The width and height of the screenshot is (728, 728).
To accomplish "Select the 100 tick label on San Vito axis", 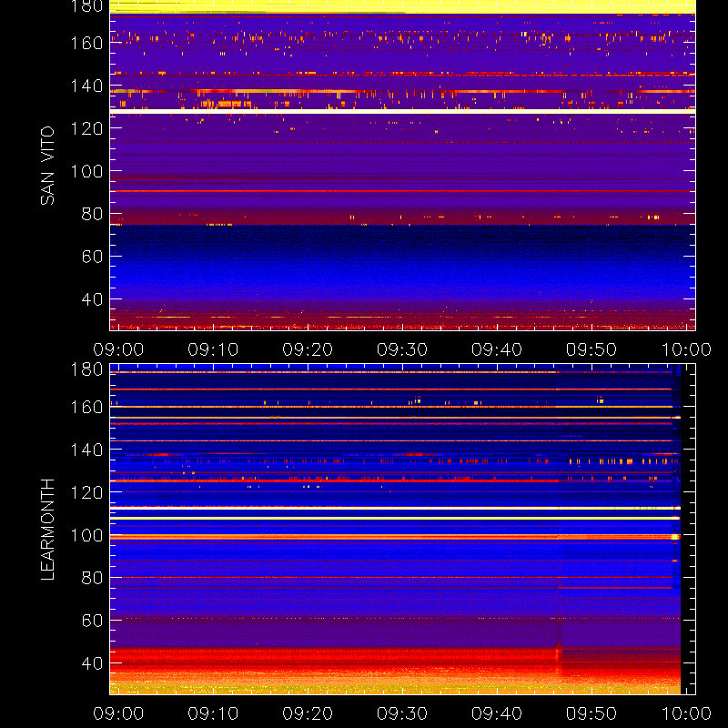I will (86, 171).
